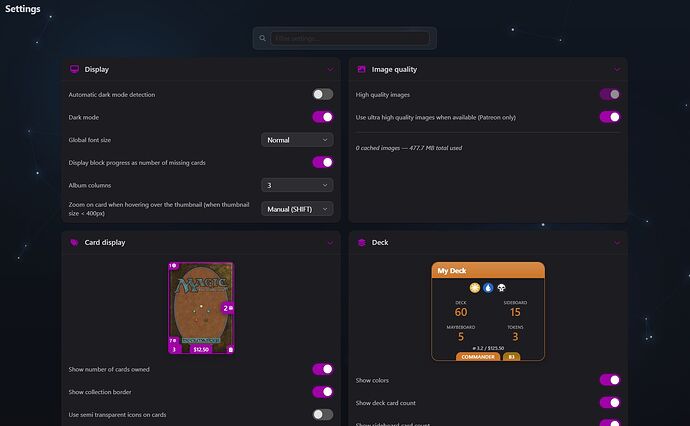Click the My Deck header
This screenshot has width=690, height=426.
(x=488, y=271)
